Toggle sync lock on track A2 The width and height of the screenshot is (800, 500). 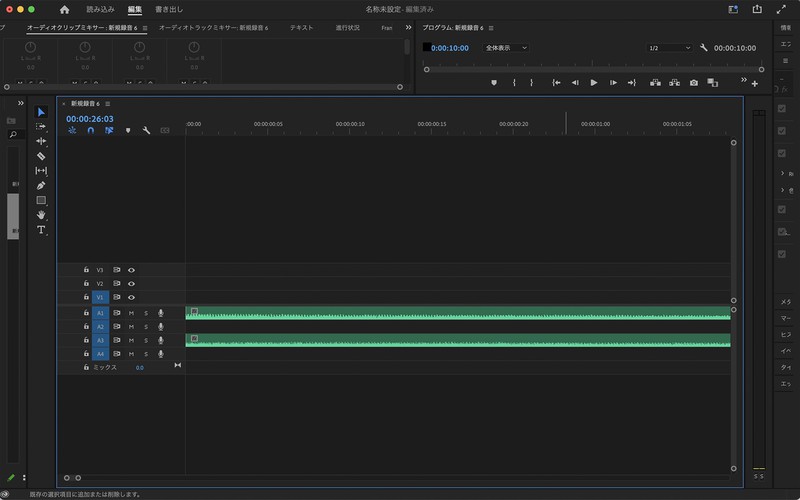116,327
